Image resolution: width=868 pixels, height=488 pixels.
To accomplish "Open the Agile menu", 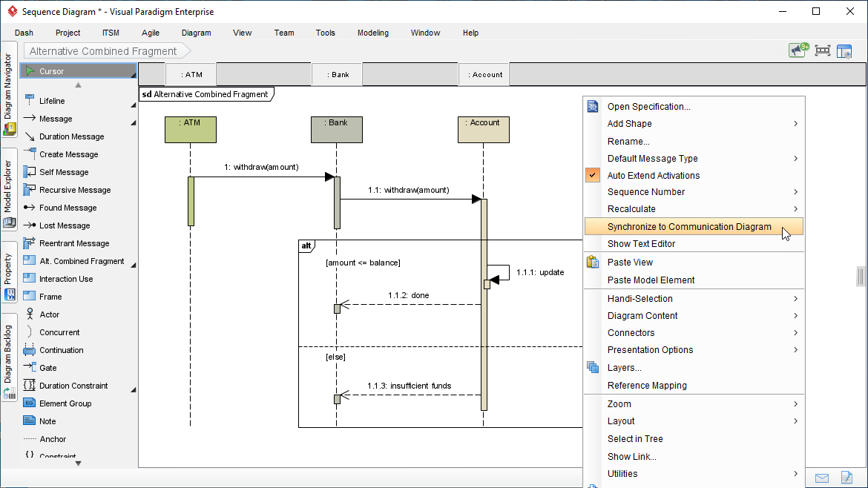I will [150, 33].
